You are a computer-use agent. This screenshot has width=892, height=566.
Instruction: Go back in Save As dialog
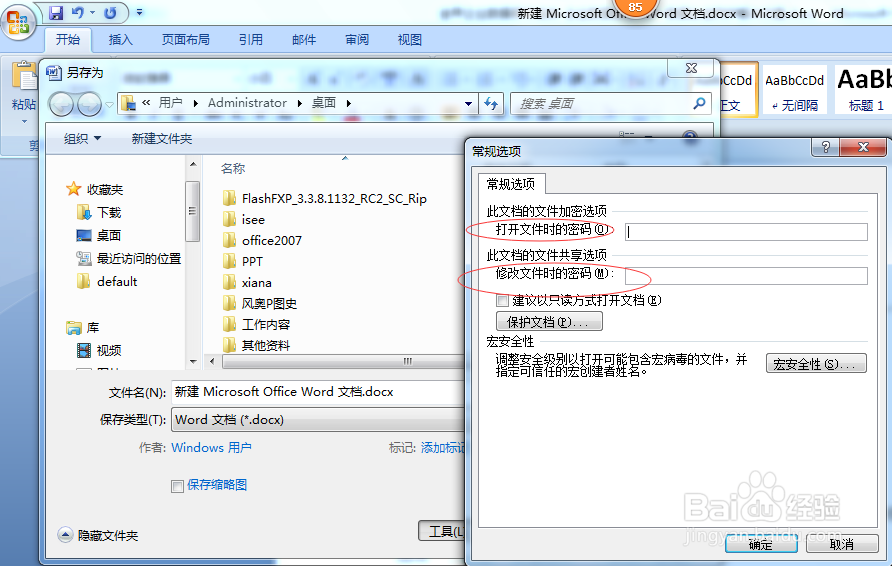click(61, 104)
